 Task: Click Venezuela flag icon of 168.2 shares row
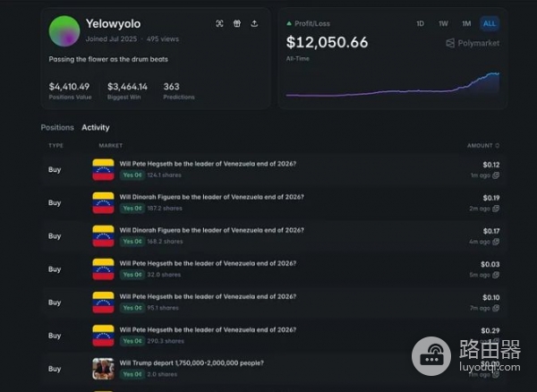click(103, 236)
